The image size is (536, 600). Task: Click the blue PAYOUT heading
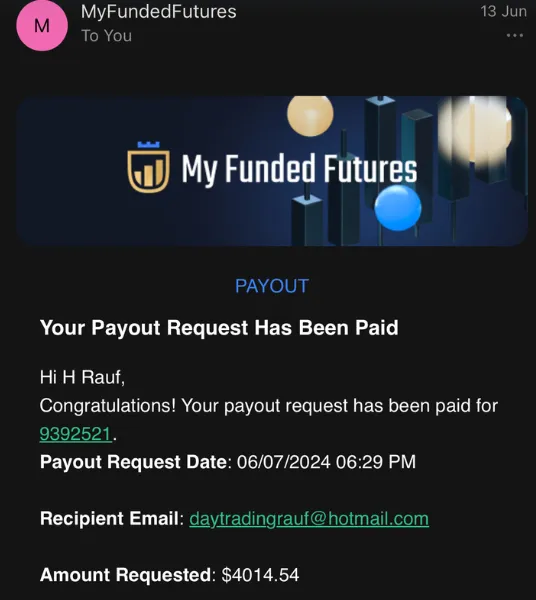pyautogui.click(x=272, y=286)
